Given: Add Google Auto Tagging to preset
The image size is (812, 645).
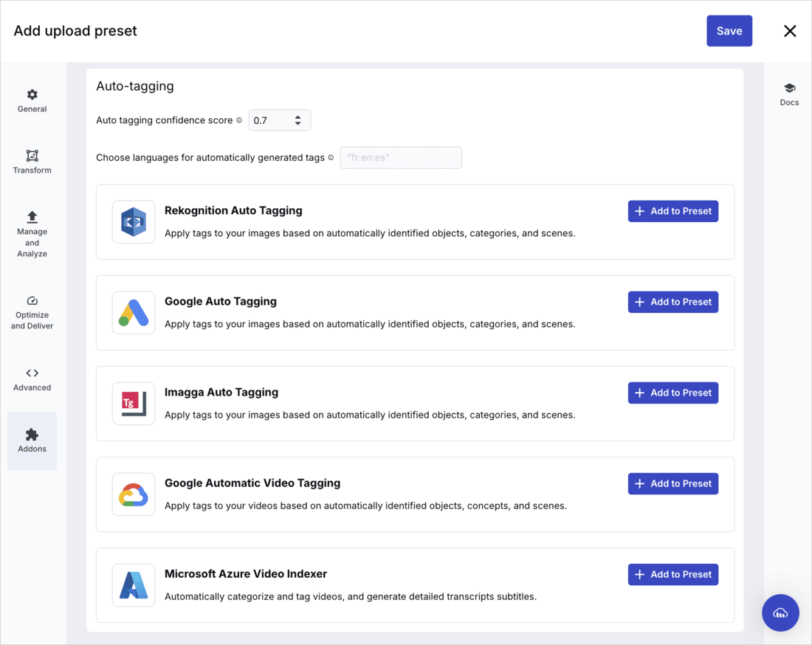Looking at the screenshot, I should 672,302.
